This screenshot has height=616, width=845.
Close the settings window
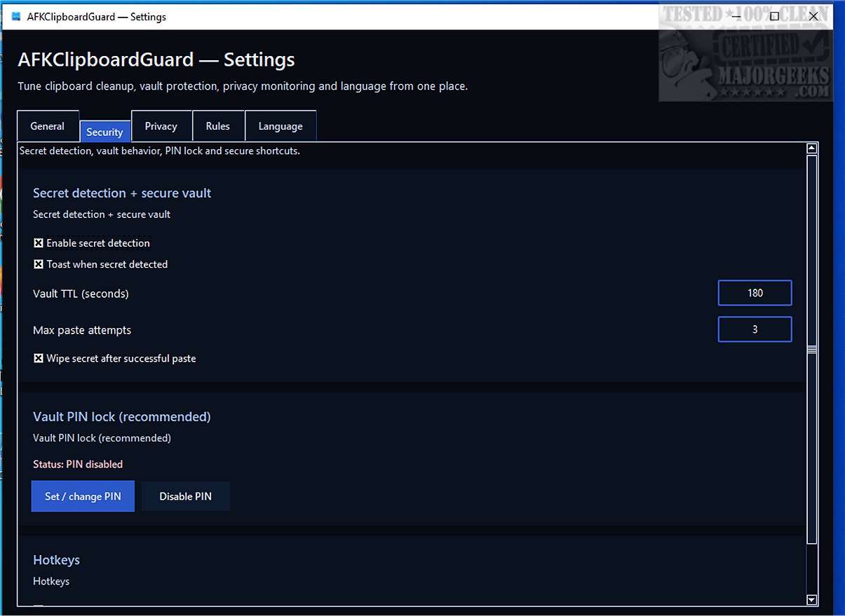pyautogui.click(x=813, y=16)
